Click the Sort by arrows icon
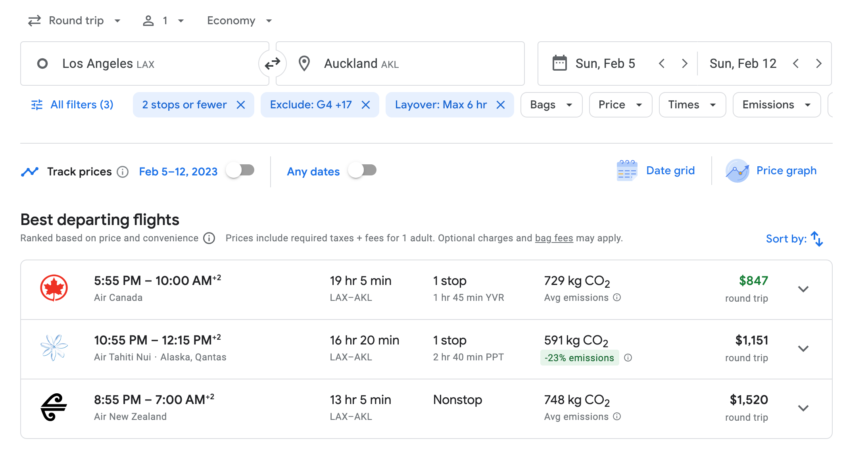This screenshot has width=868, height=458. point(817,239)
